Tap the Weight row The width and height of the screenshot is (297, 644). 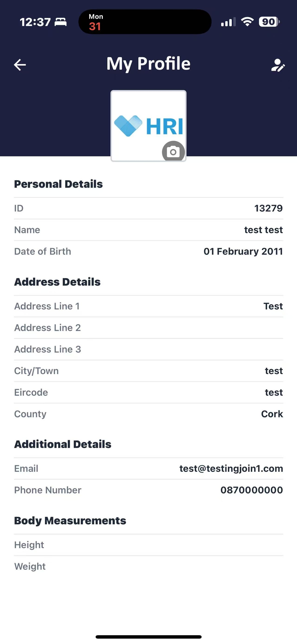click(x=148, y=566)
